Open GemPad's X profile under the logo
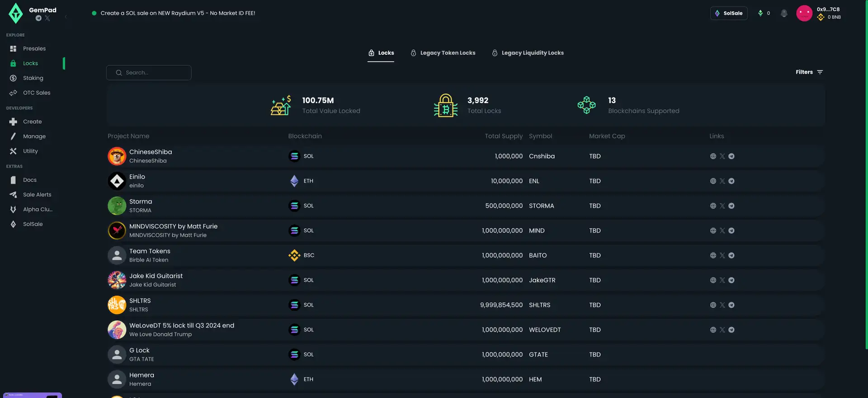 pos(47,19)
